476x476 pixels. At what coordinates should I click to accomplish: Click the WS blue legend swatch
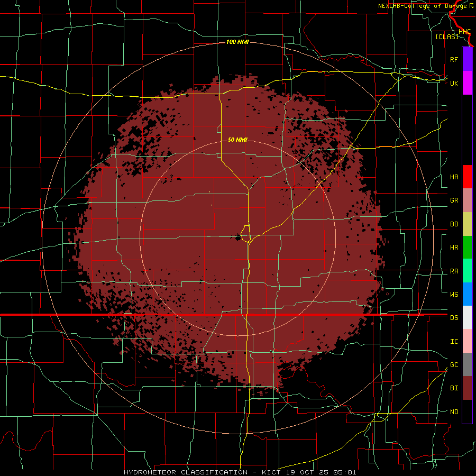[x=467, y=294]
